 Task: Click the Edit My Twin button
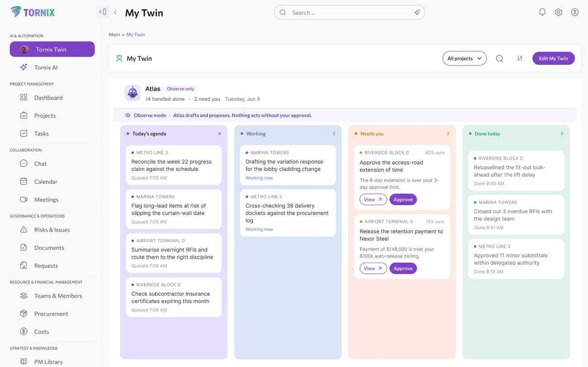553,58
